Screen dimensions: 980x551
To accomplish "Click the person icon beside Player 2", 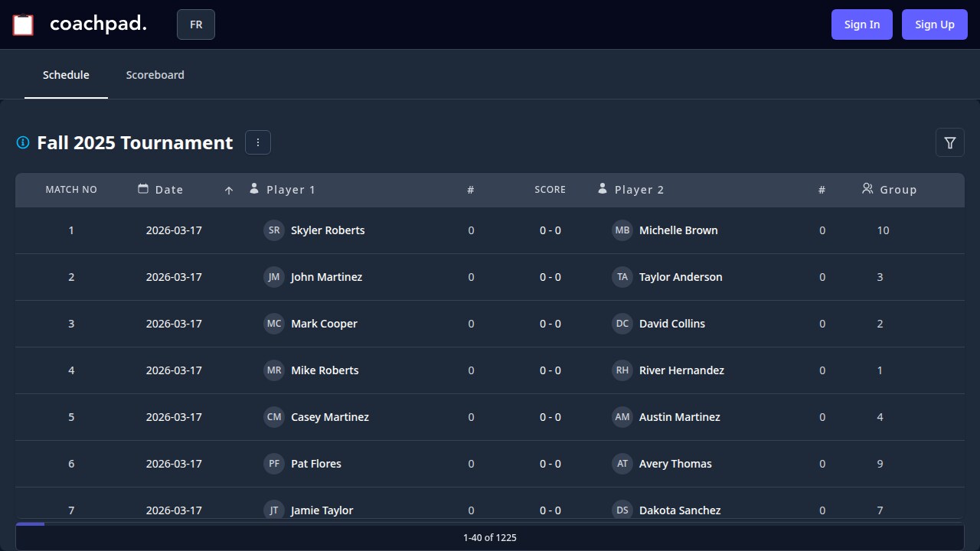I will pyautogui.click(x=603, y=188).
